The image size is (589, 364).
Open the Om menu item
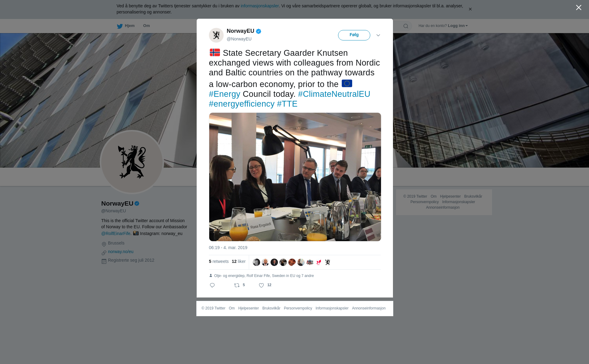coord(146,26)
